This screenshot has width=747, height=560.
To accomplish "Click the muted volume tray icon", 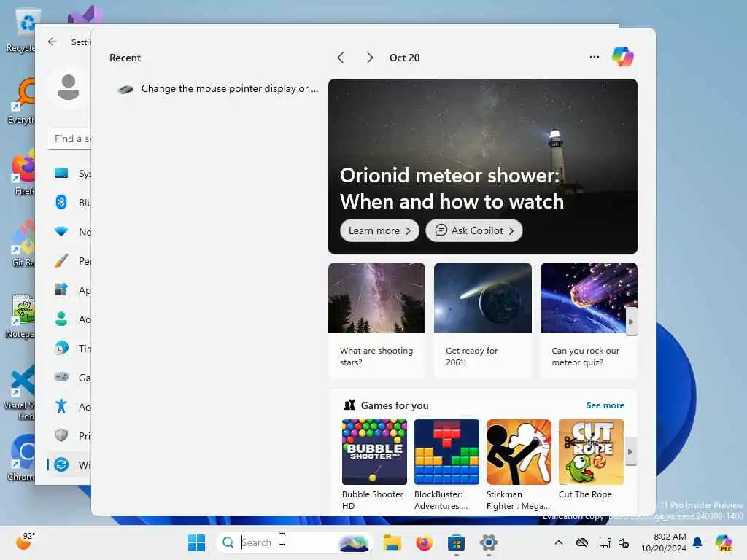I will 624,542.
